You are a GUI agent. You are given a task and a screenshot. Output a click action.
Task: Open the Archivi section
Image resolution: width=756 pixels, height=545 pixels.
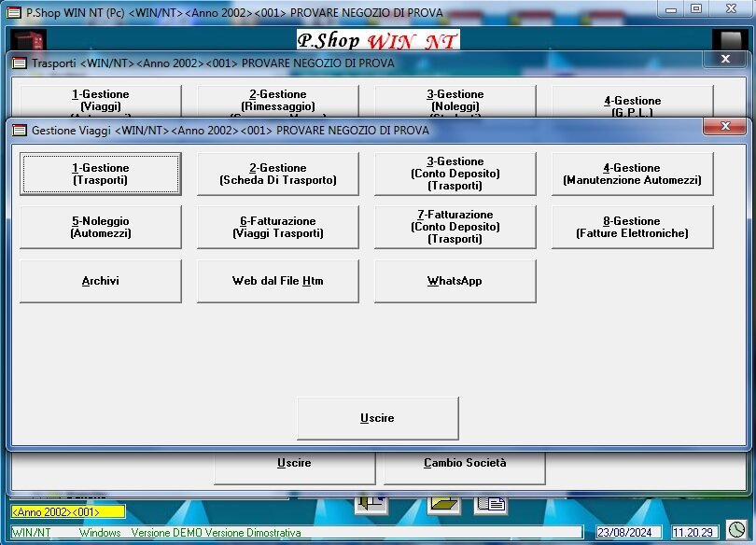(100, 281)
